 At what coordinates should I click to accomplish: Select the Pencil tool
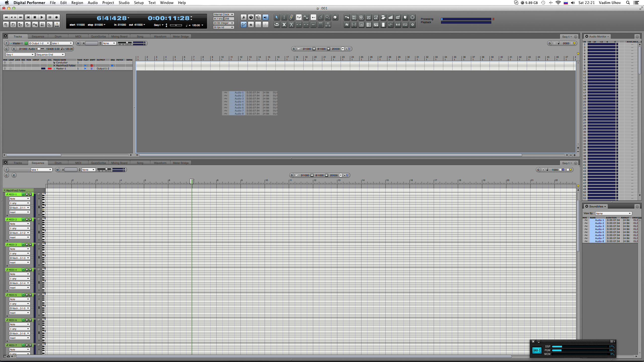coord(291,17)
